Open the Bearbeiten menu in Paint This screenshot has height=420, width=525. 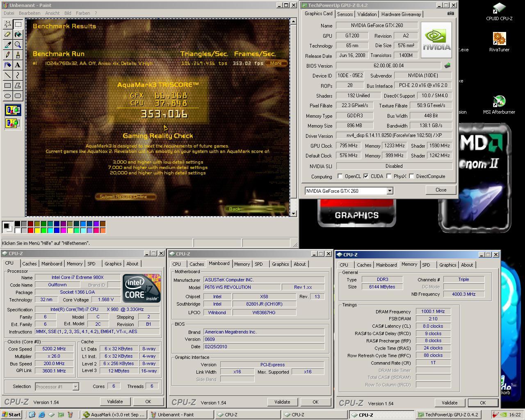tap(30, 13)
